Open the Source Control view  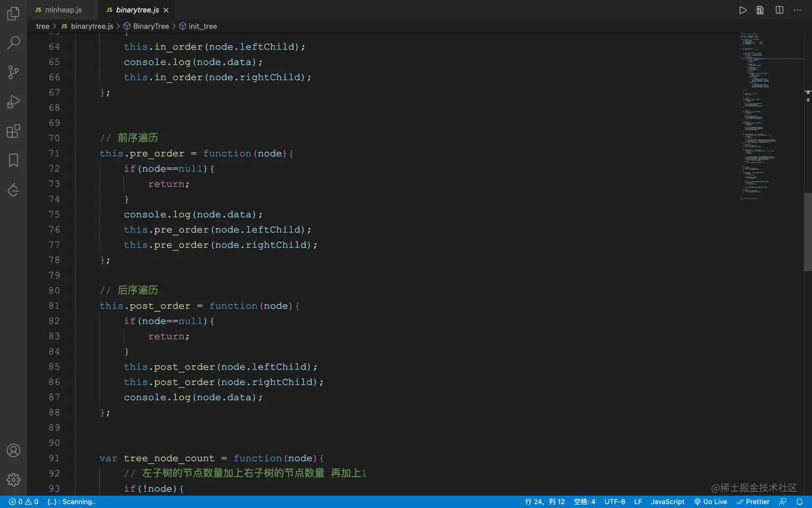(13, 72)
